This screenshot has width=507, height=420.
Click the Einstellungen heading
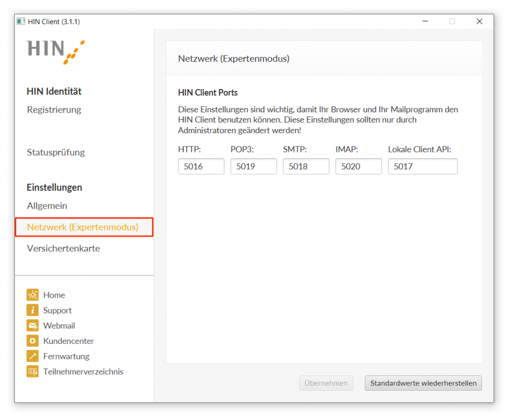click(54, 187)
